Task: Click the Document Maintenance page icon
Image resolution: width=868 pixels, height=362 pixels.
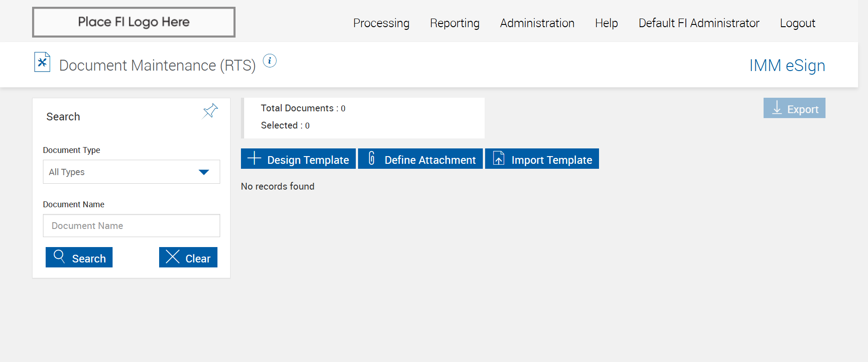Action: click(42, 62)
